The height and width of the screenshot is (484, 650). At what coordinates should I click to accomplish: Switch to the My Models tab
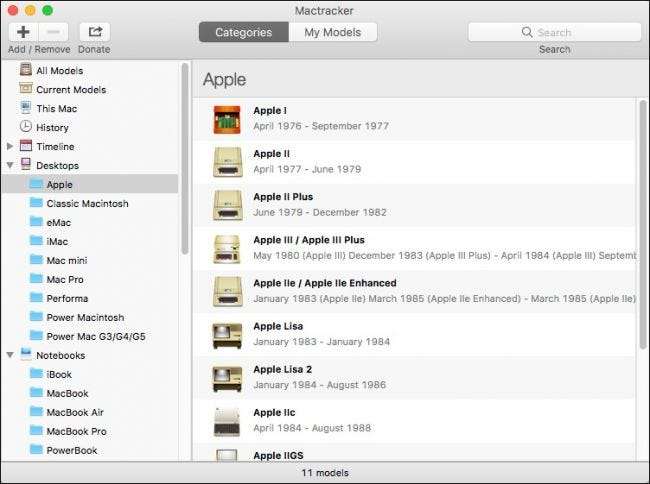(x=333, y=32)
